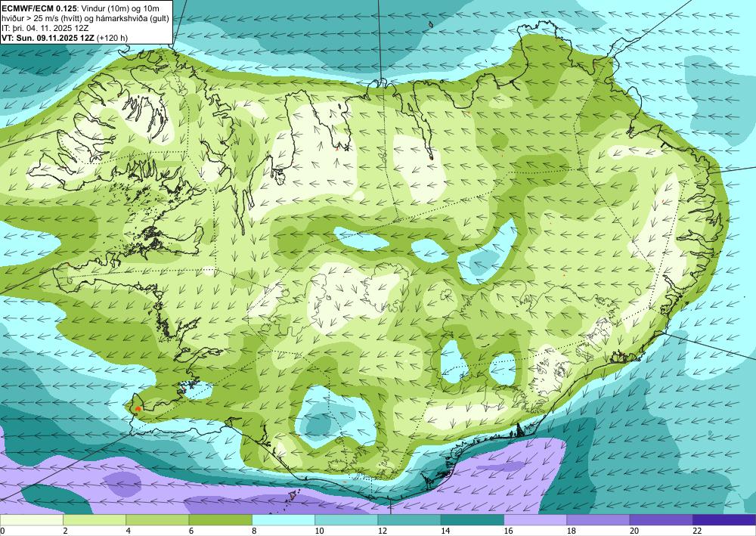Click the legend value label "22"
Viewport: 756px width, 536px height.
tap(697, 531)
